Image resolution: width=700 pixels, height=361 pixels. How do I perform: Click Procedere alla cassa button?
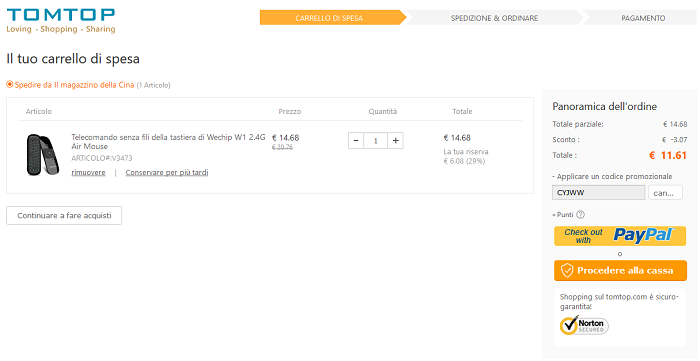620,270
